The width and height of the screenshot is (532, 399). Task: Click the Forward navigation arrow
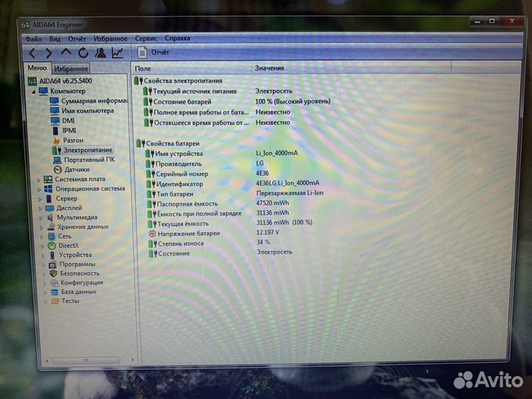point(49,53)
